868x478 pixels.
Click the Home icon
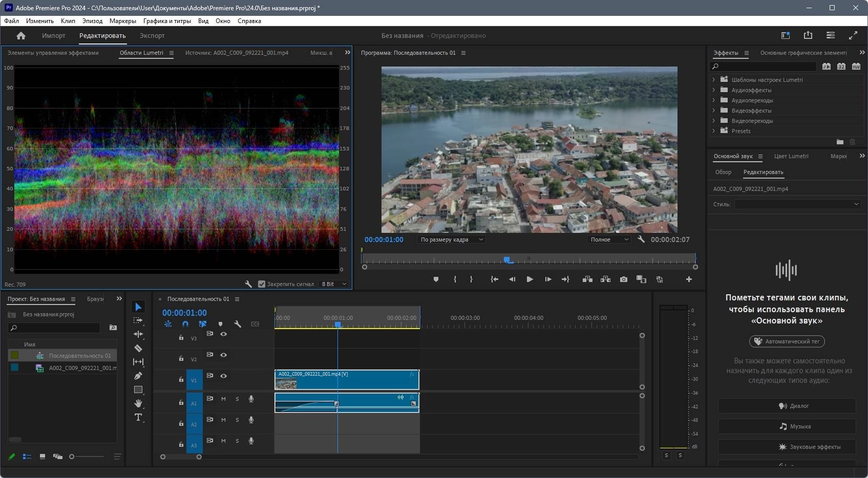tap(21, 35)
